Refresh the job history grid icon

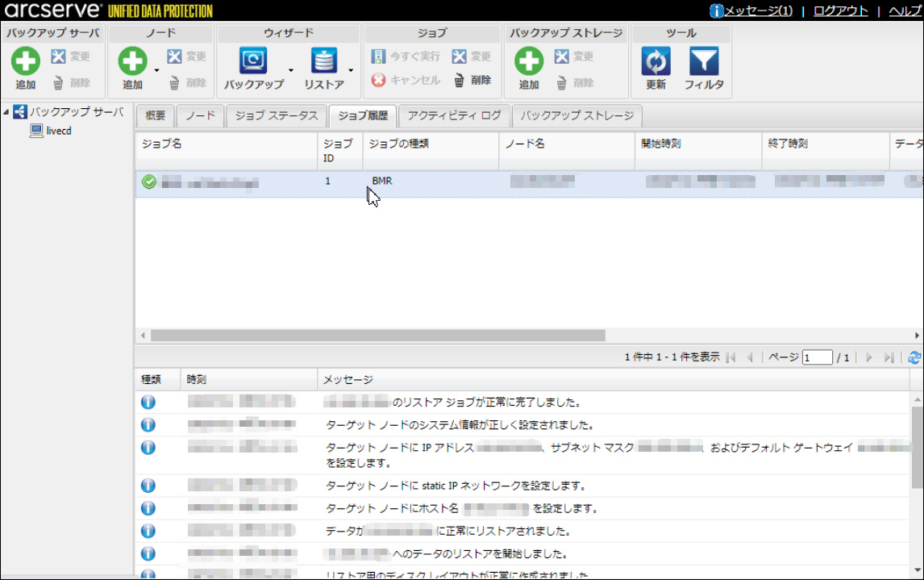[914, 357]
